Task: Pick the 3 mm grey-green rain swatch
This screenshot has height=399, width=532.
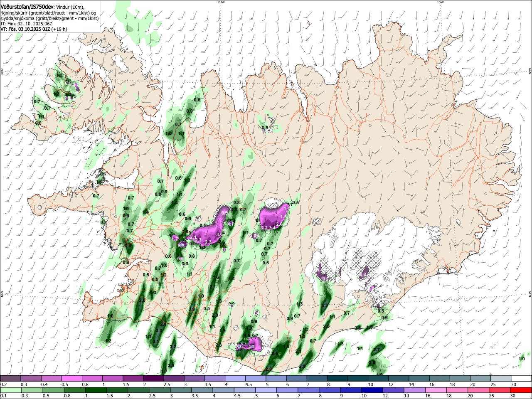Action: [x=181, y=390]
